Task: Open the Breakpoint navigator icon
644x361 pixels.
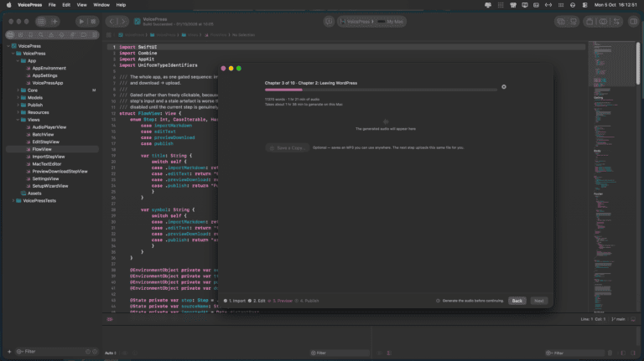Action: point(84,35)
